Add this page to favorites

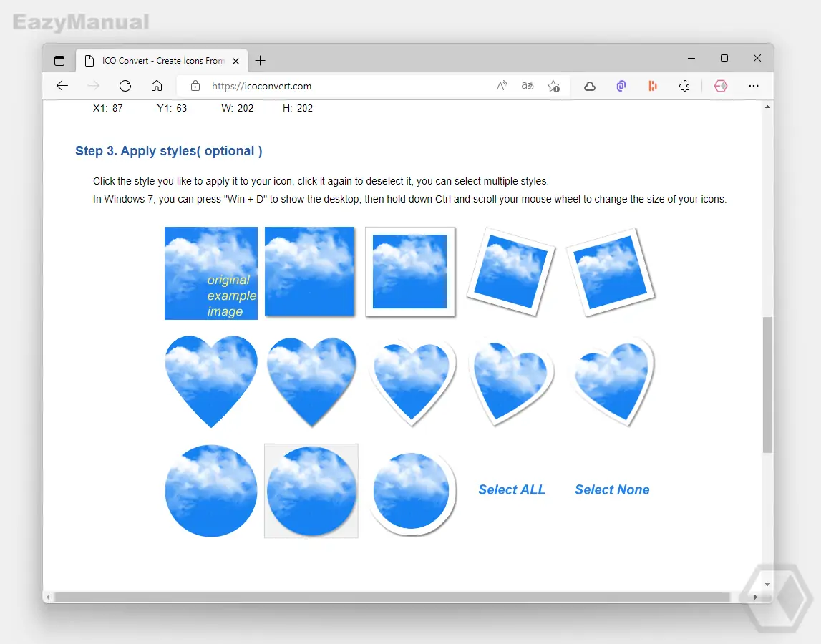point(553,86)
